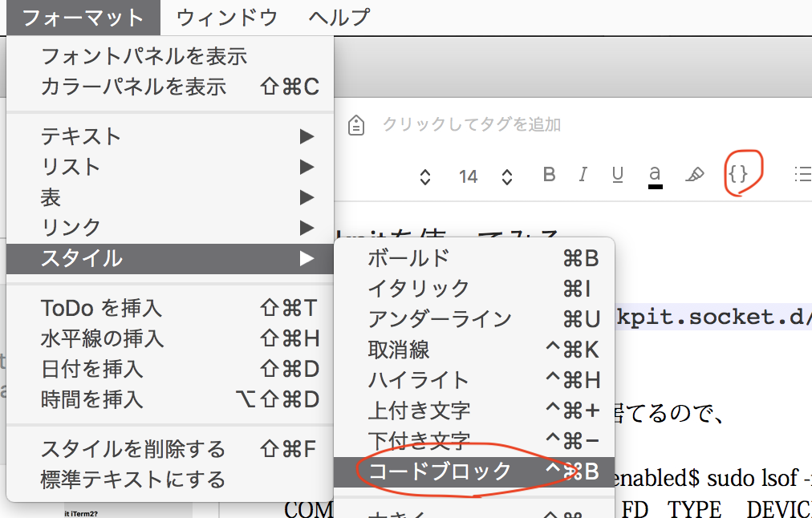This screenshot has height=518, width=812.
Task: Toggle Underline in the note toolbar
Action: 617,176
